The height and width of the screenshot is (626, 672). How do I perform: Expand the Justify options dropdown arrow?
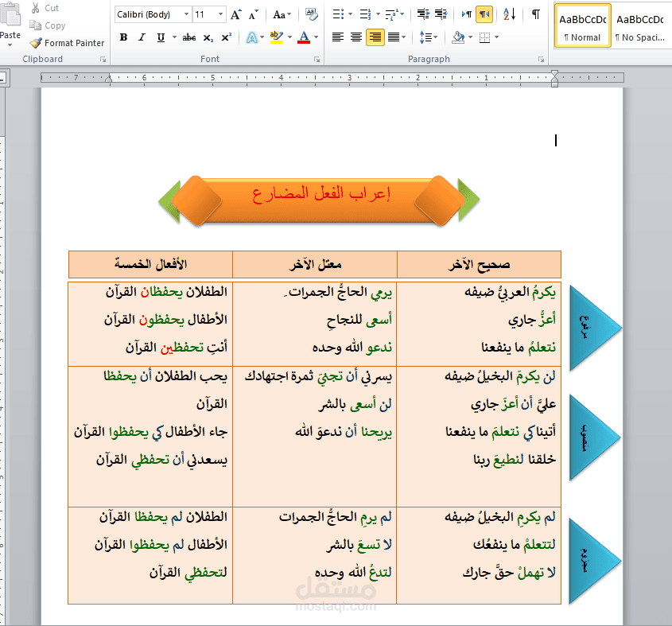click(x=404, y=37)
